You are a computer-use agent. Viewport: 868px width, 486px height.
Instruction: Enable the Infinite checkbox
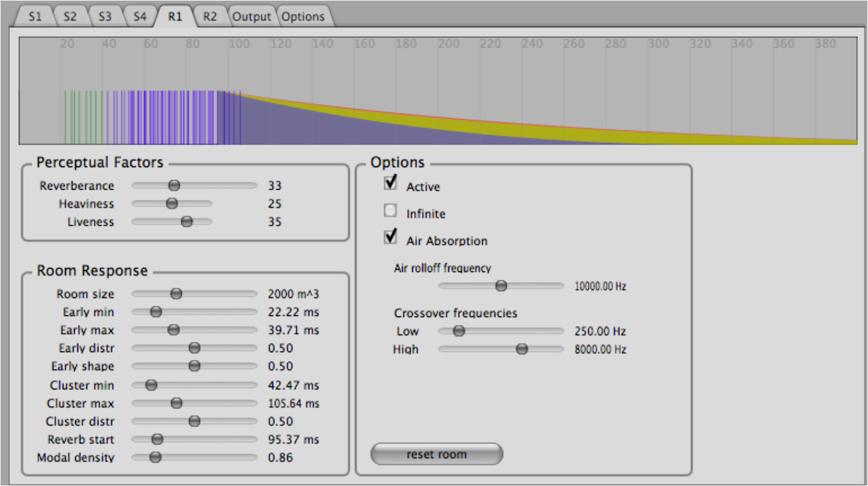click(390, 210)
